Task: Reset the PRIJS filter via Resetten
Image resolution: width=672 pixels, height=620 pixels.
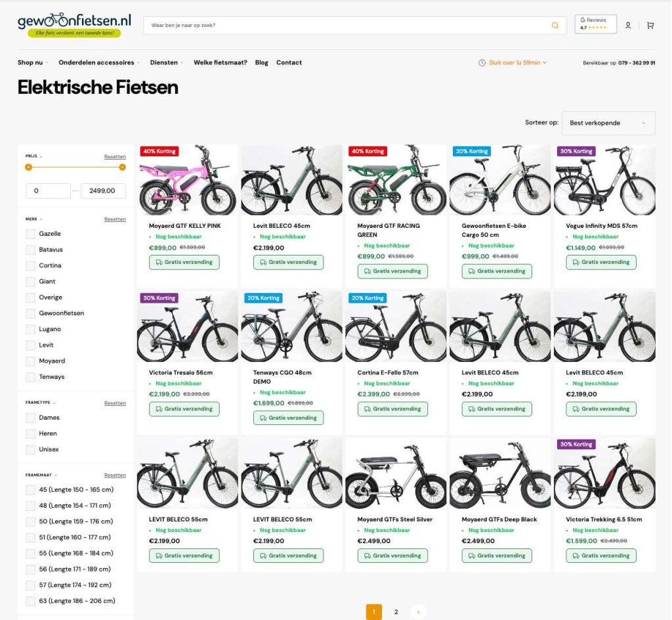Action: [115, 157]
